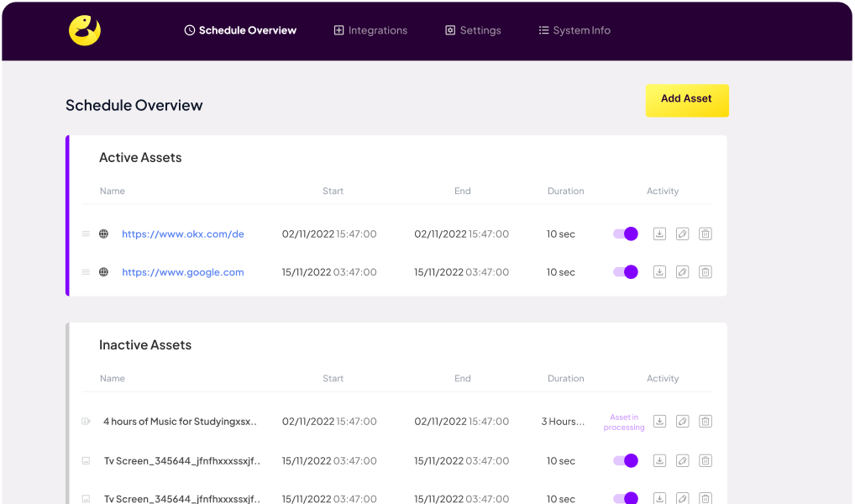This screenshot has height=504, width=855.
Task: Open the Integrations tab
Action: 370,30
